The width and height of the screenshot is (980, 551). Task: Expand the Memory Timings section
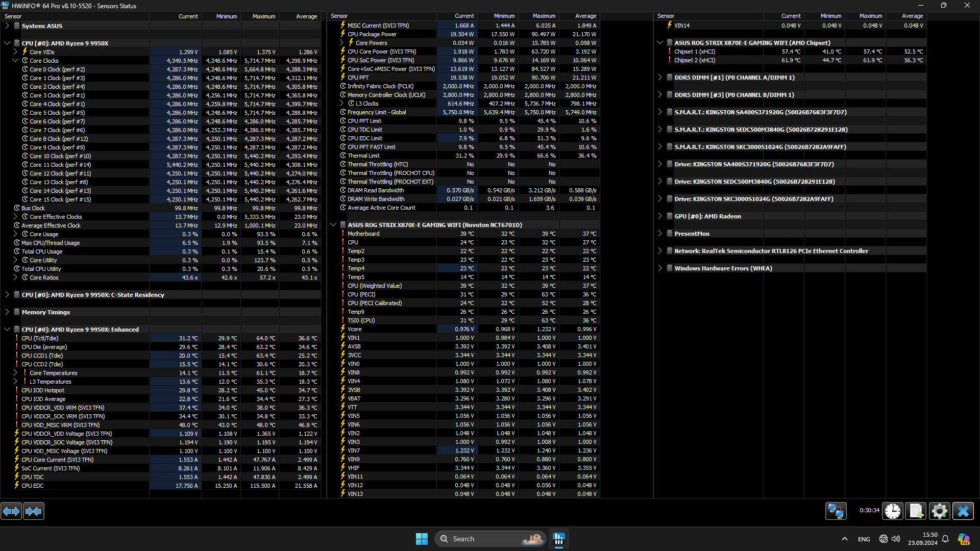(7, 312)
